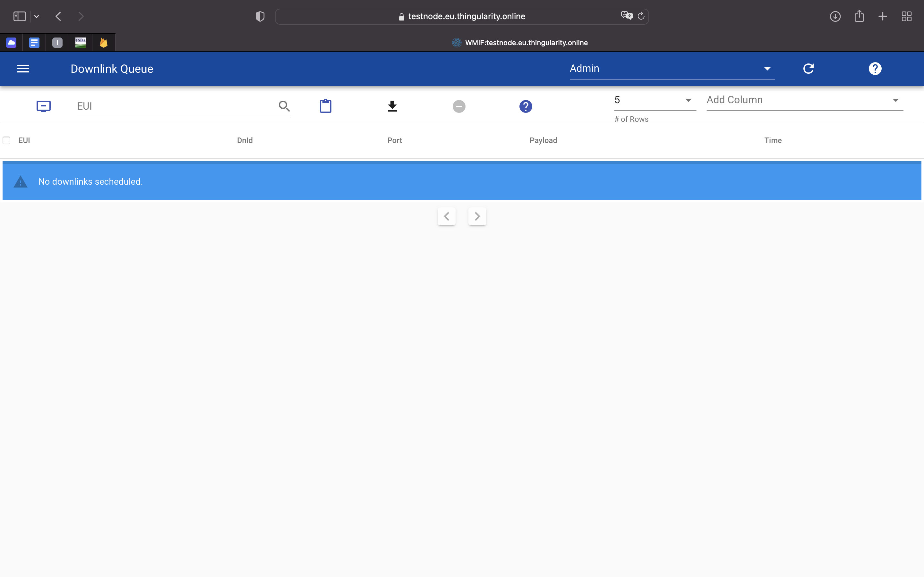Go to next page of table

pyautogui.click(x=477, y=216)
